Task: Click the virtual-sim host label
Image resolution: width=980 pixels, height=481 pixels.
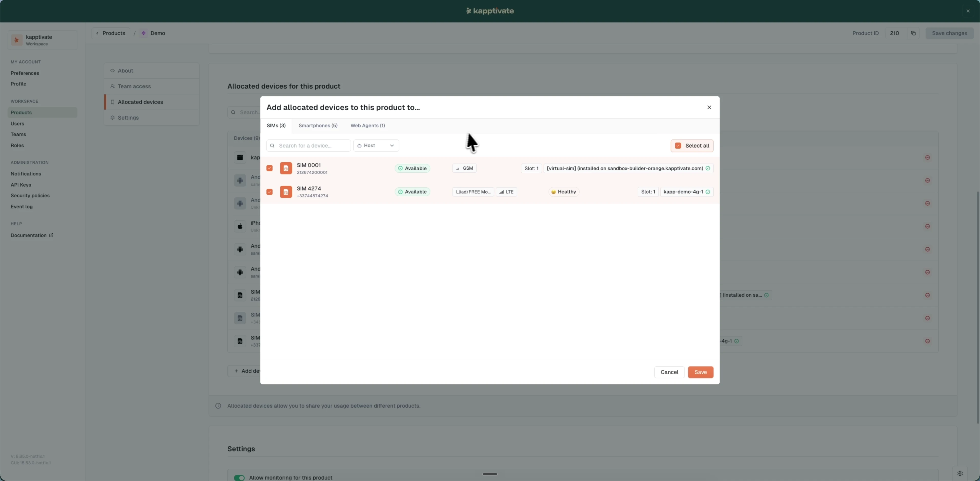Action: 628,168
